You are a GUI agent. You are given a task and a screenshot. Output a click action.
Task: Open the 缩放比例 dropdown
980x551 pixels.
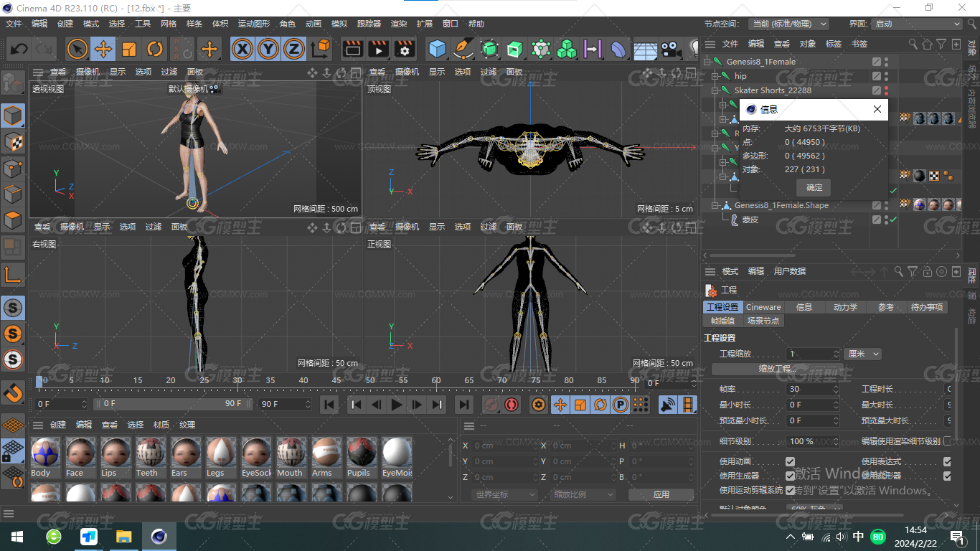pos(583,494)
